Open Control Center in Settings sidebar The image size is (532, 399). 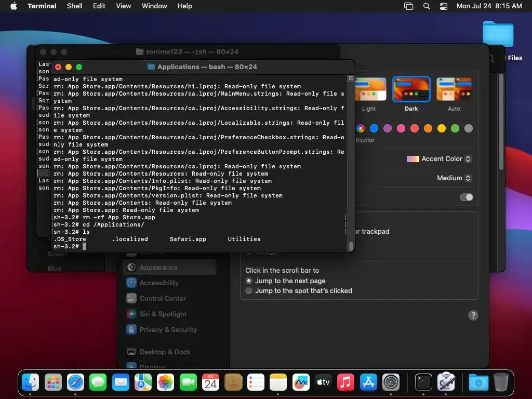point(170,298)
